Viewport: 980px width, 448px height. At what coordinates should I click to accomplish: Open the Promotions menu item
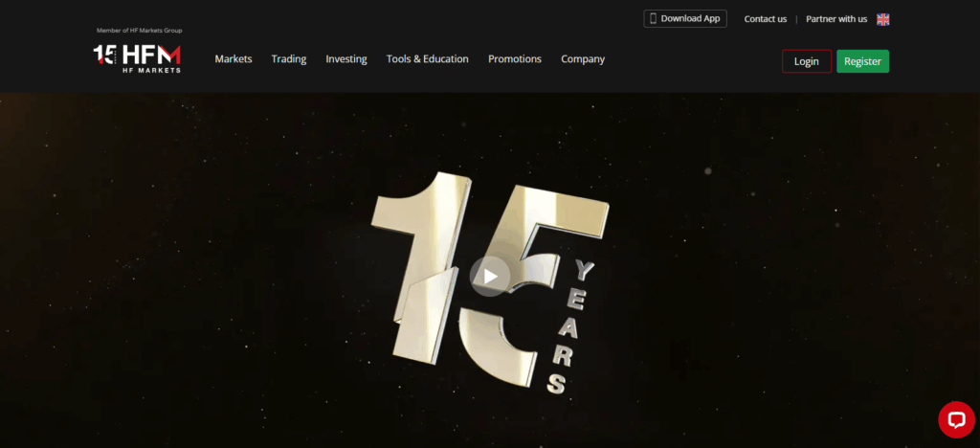[x=514, y=59]
